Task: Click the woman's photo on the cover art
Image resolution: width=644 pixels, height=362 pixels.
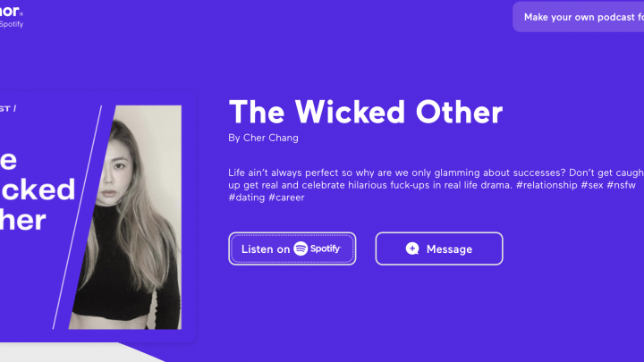Action: [x=127, y=217]
